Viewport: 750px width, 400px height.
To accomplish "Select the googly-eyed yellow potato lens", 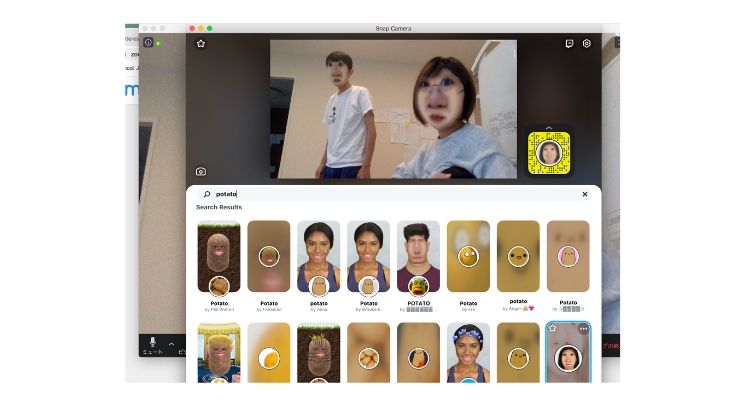I will [x=468, y=256].
